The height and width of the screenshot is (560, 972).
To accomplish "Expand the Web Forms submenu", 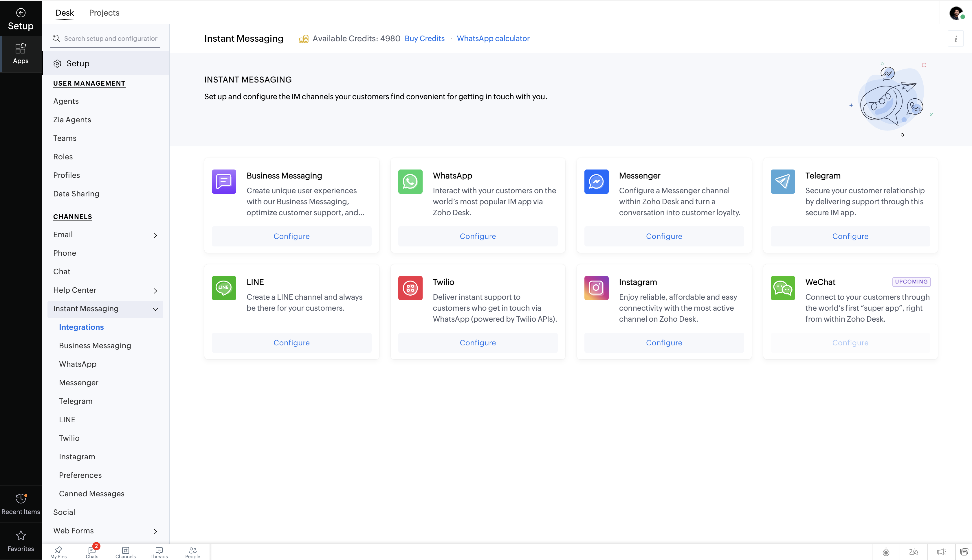I will 155,531.
